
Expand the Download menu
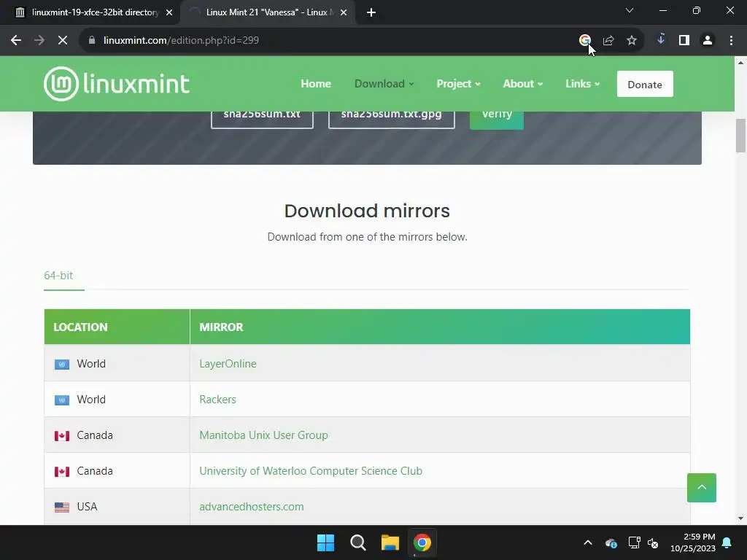384,84
